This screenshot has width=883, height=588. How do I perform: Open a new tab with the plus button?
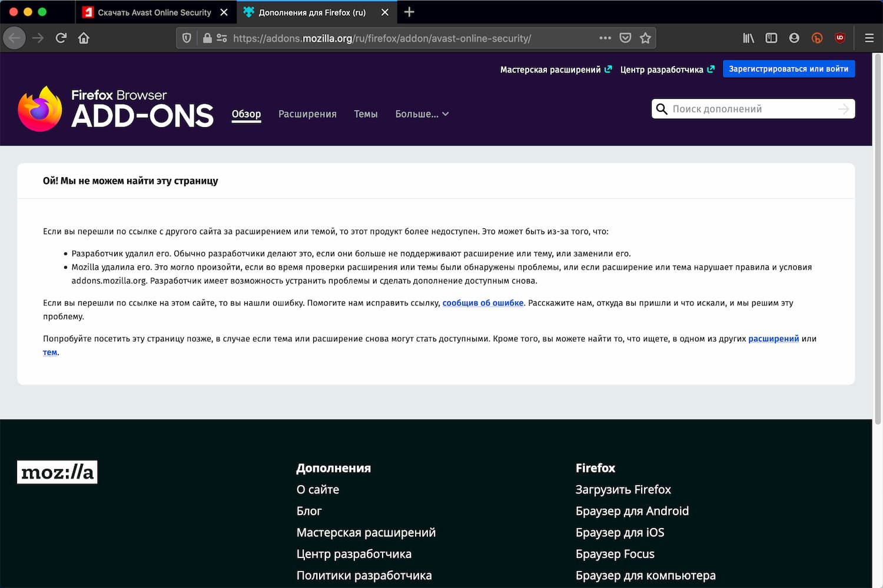409,12
